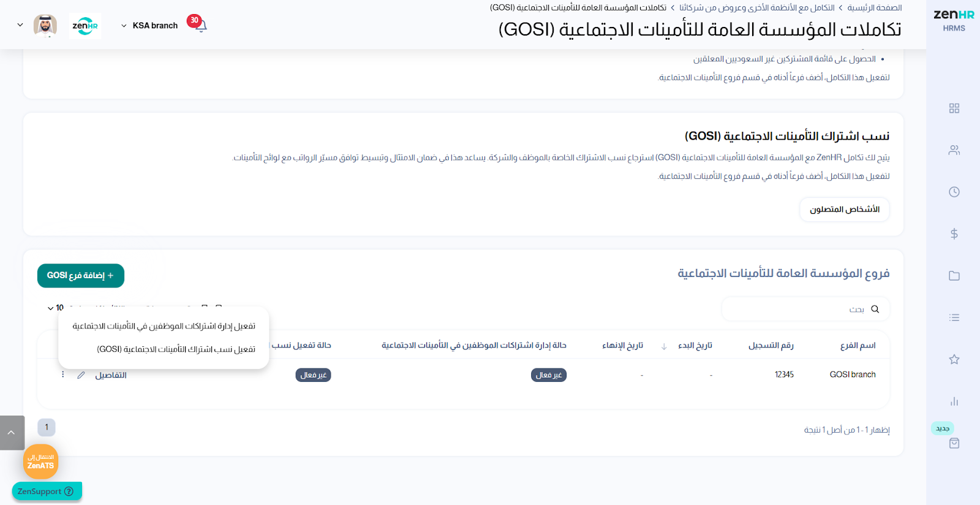
Task: Click رقم التسجيل column header
Action: tap(771, 346)
